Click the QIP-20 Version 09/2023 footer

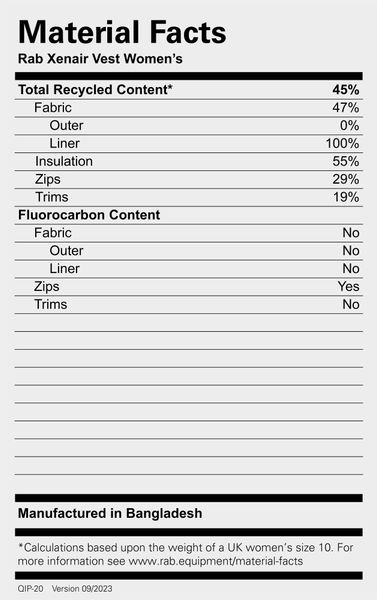[65, 589]
